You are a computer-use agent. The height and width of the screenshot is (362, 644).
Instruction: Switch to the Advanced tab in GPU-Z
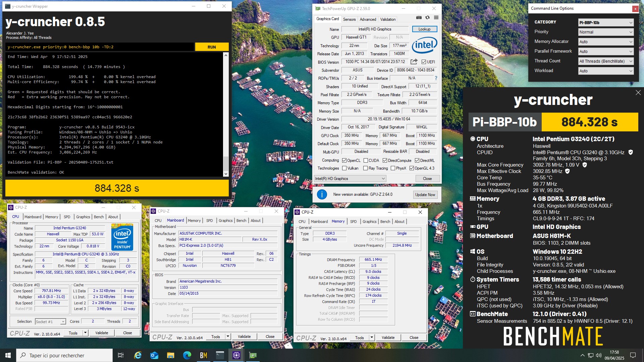point(368,19)
